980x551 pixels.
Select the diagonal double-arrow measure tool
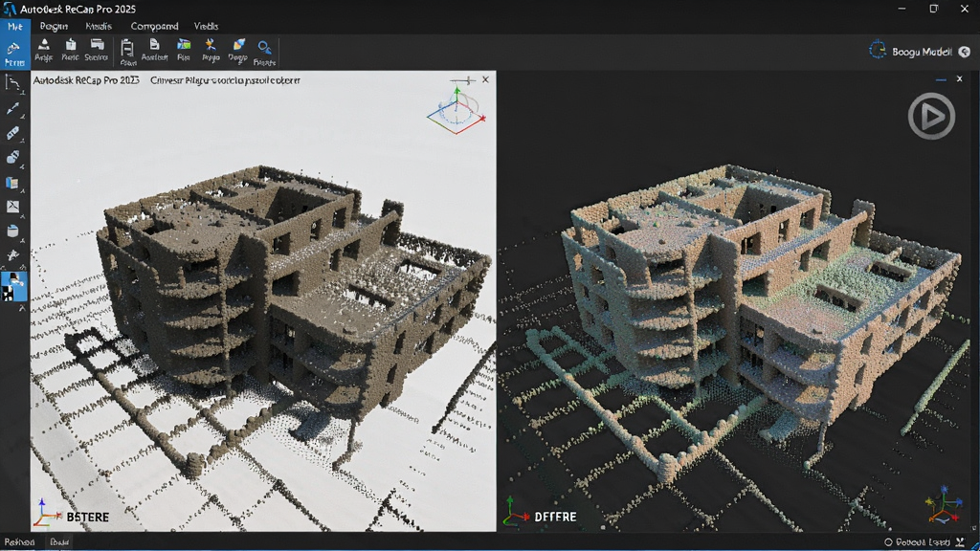coord(12,109)
